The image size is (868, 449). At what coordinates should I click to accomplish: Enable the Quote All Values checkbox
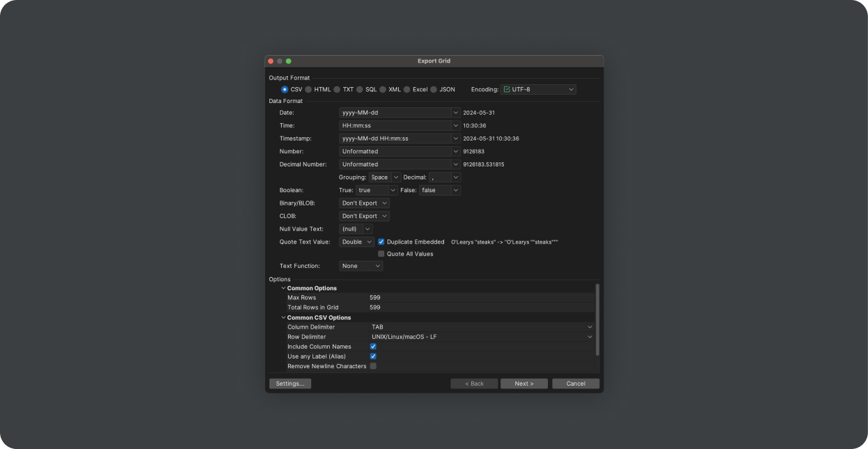point(381,254)
